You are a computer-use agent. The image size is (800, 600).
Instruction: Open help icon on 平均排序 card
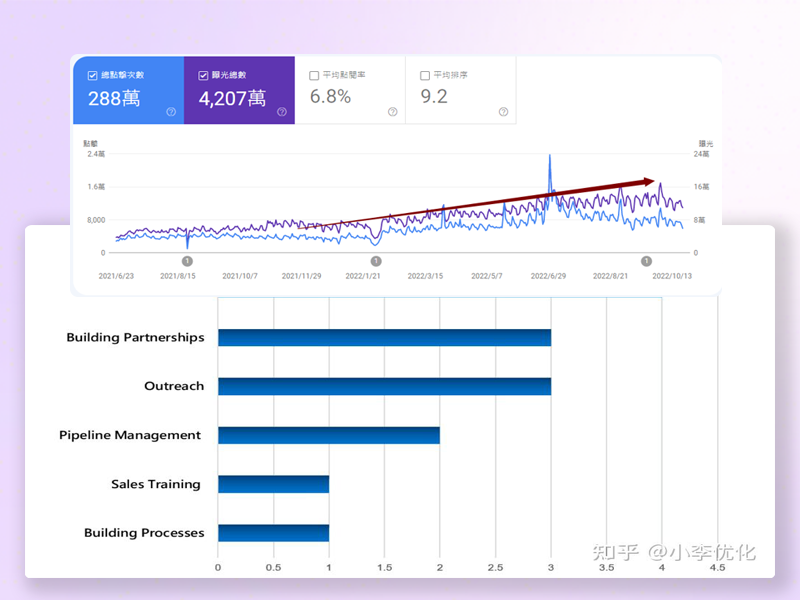pyautogui.click(x=503, y=112)
